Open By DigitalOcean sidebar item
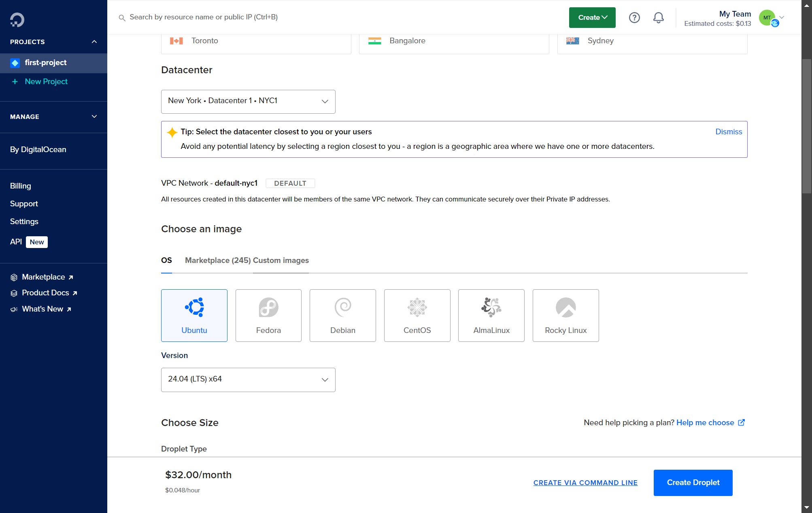This screenshot has height=513, width=812. tap(38, 150)
